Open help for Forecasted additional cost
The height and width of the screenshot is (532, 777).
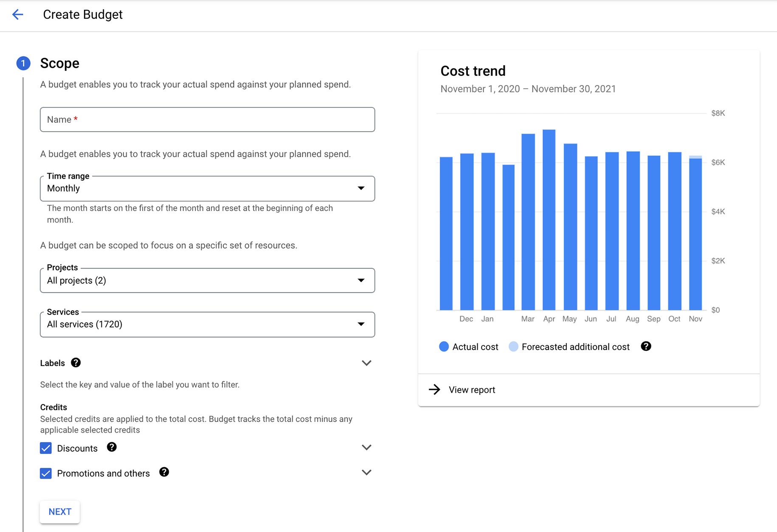(646, 346)
